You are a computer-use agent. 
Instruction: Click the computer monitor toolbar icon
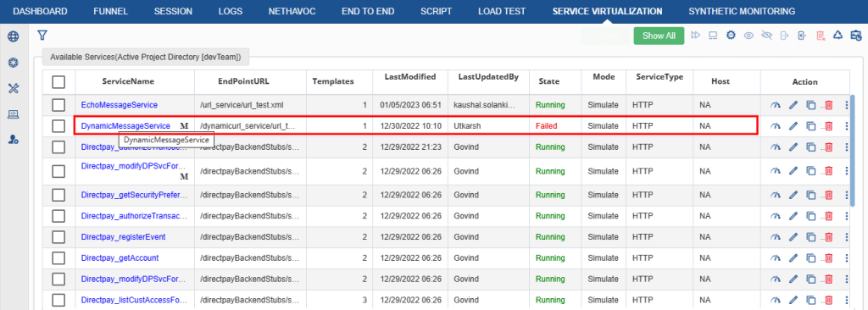tap(713, 36)
